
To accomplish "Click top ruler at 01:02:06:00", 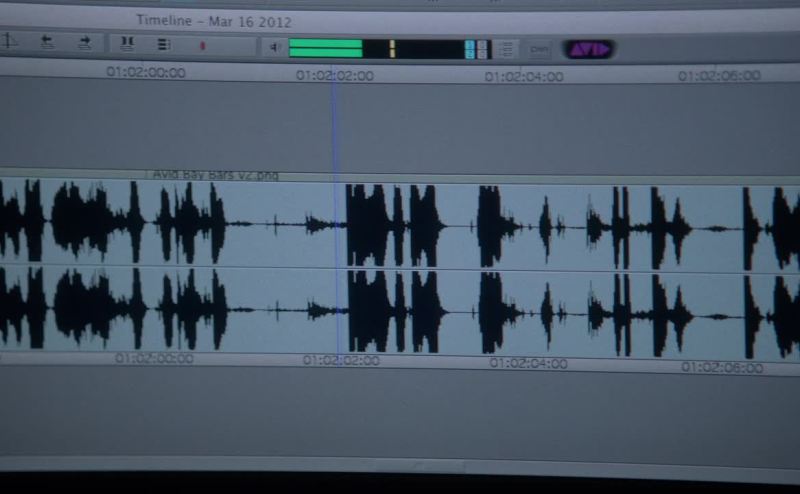I will pos(719,76).
